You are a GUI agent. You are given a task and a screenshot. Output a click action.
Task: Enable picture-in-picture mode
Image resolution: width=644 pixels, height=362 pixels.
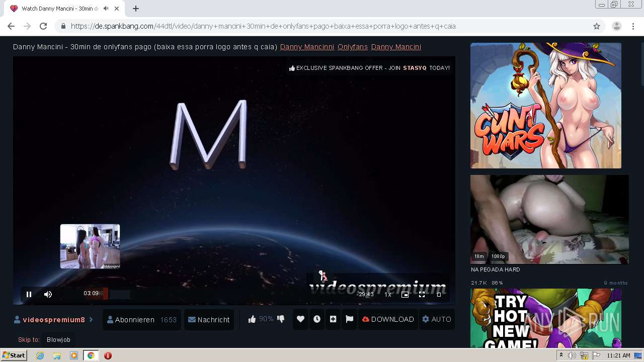(405, 295)
